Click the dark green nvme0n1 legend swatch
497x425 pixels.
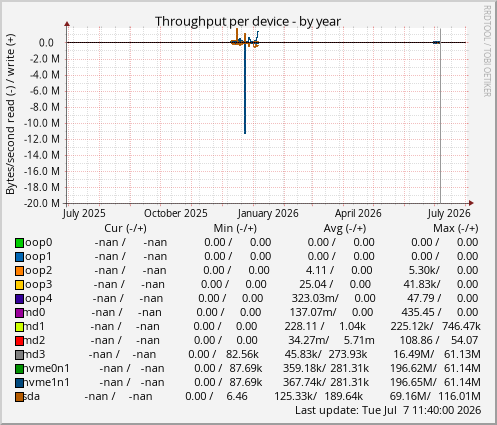(x=19, y=369)
